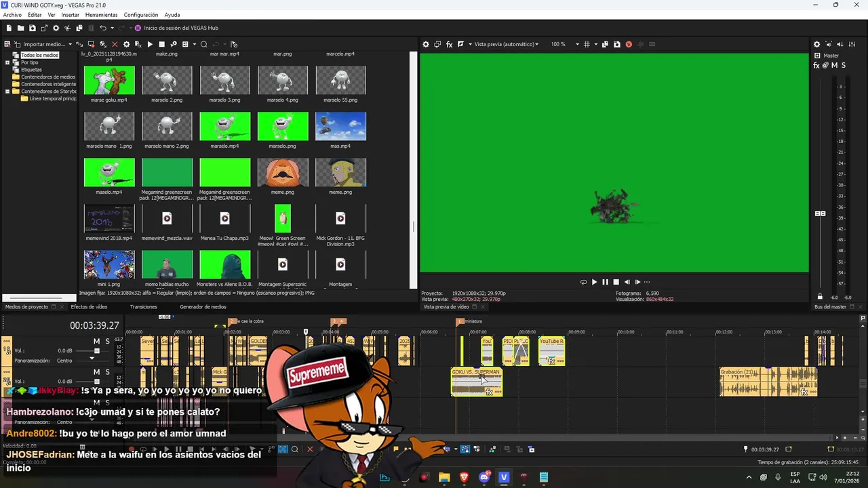Mute the first audio track
Screen dimensions: 868x488
tap(96, 341)
